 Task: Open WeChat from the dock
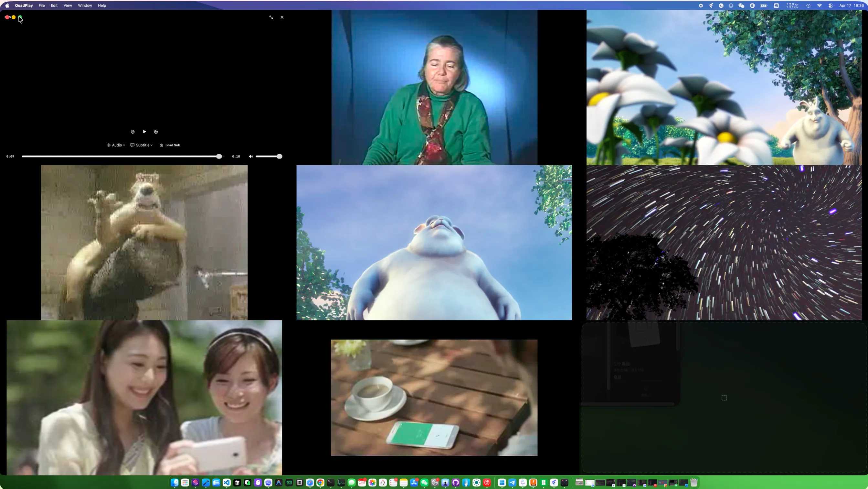tap(425, 483)
